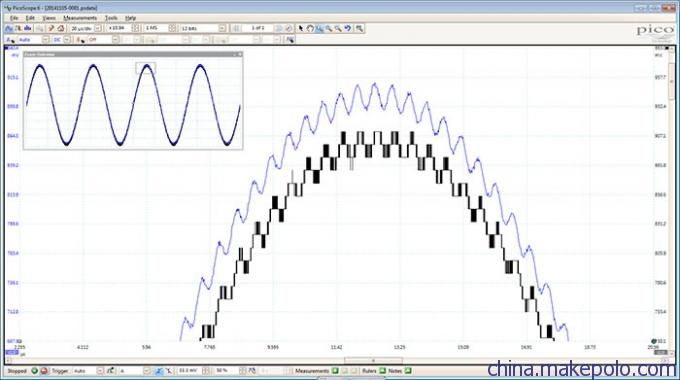680x380 pixels.
Task: Expand the Trigger mode Auto dropdown
Action: coord(100,371)
